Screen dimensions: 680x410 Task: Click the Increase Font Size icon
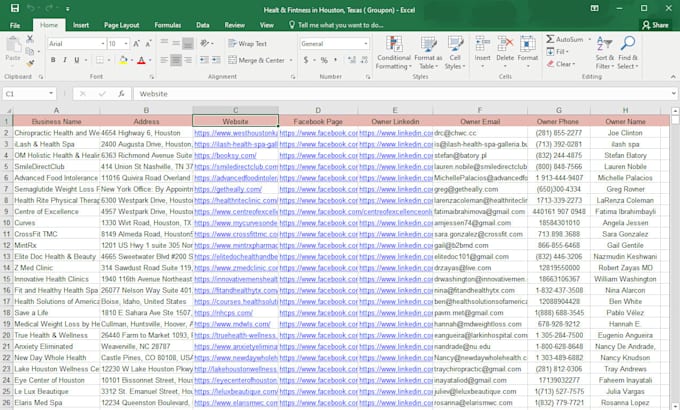[136, 43]
